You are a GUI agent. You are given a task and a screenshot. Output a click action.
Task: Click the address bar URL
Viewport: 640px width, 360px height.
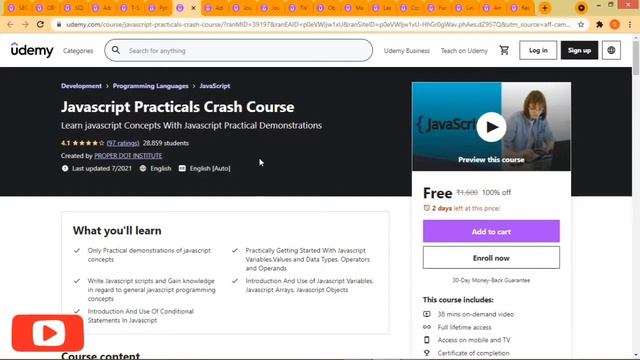[318, 24]
